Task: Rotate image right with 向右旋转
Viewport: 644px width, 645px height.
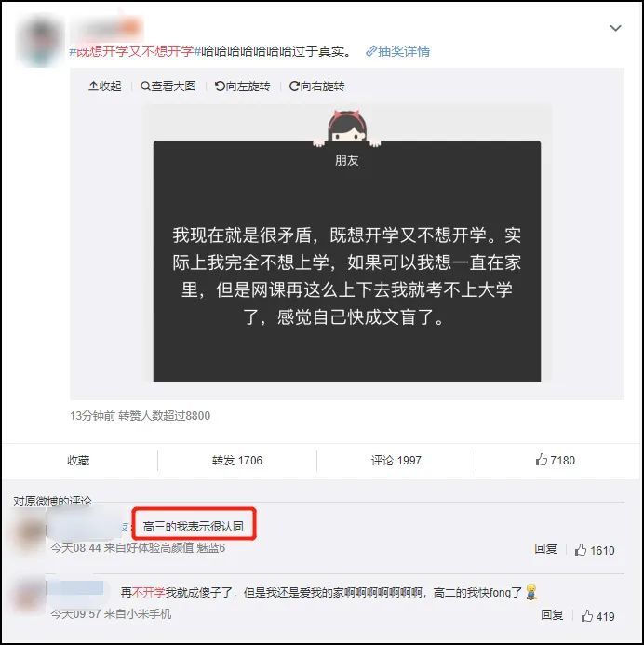Action: tap(316, 86)
